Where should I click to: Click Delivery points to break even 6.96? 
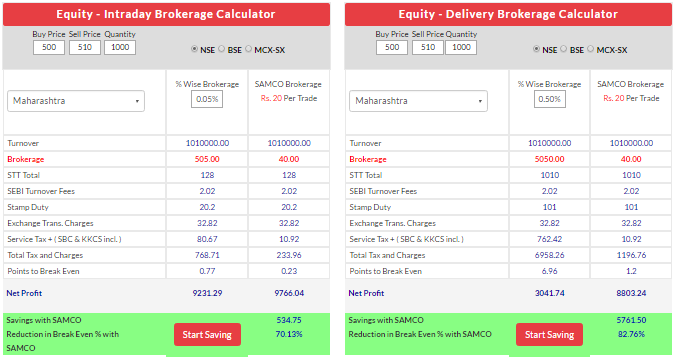[550, 271]
